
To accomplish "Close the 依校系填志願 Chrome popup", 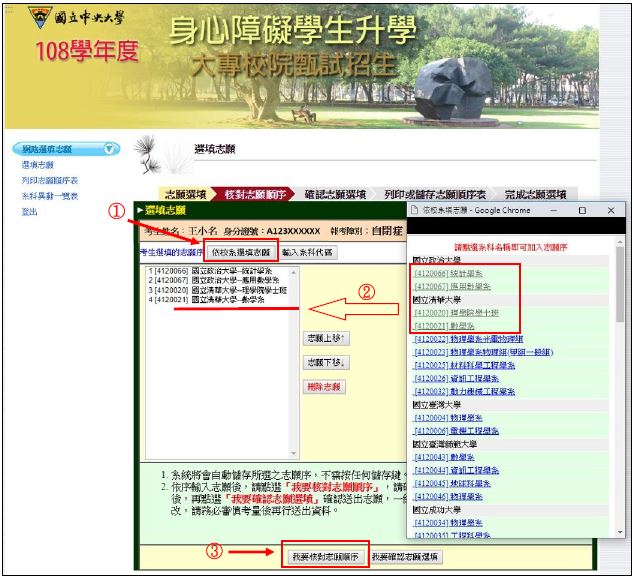I will tap(611, 210).
